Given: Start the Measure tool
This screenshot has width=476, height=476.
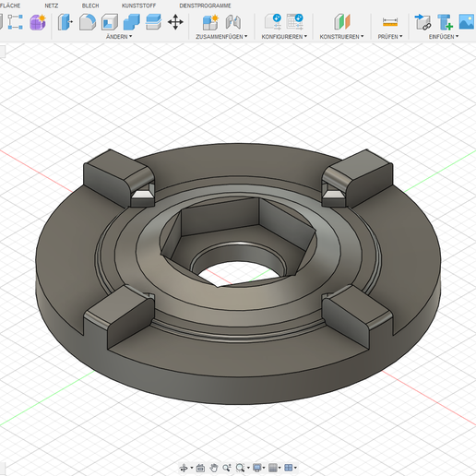Looking at the screenshot, I should point(390,22).
